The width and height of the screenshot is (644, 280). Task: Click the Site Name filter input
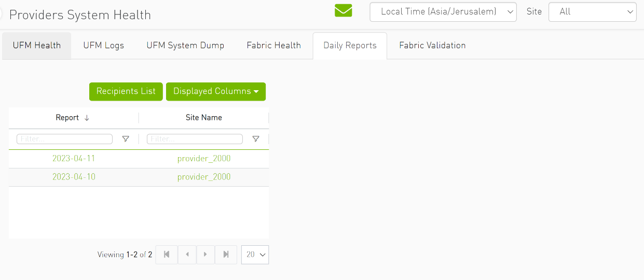click(x=195, y=139)
